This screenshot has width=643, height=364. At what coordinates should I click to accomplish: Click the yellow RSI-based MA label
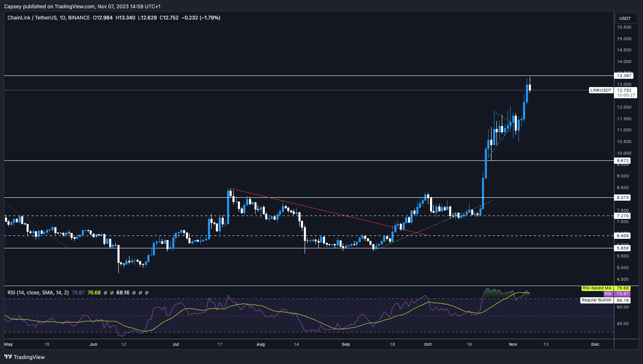597,288
